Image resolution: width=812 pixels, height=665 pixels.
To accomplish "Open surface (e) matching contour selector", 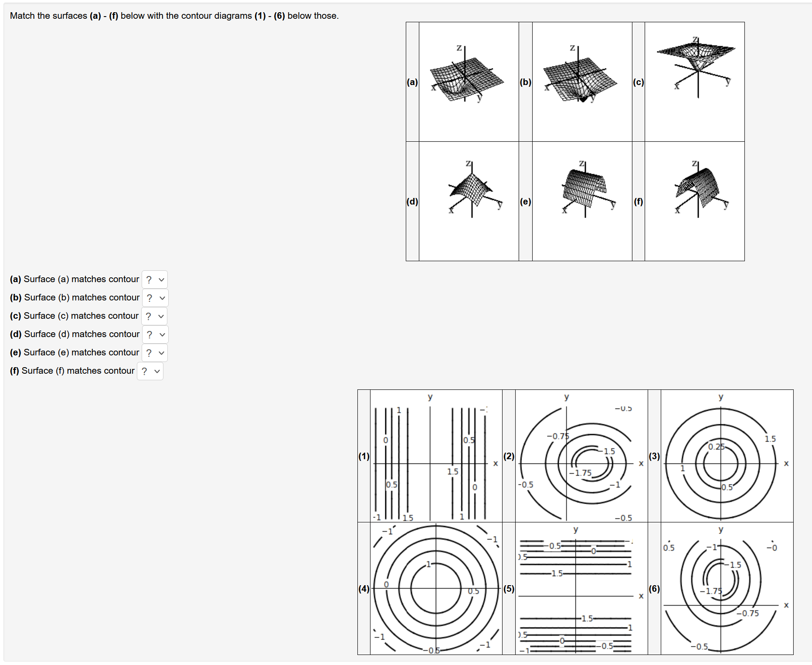I will click(154, 353).
